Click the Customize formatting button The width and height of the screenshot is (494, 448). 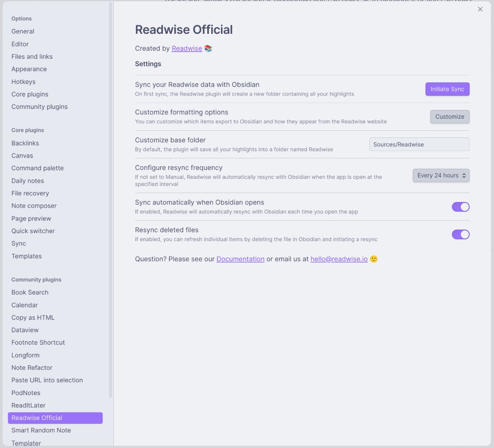pyautogui.click(x=450, y=117)
